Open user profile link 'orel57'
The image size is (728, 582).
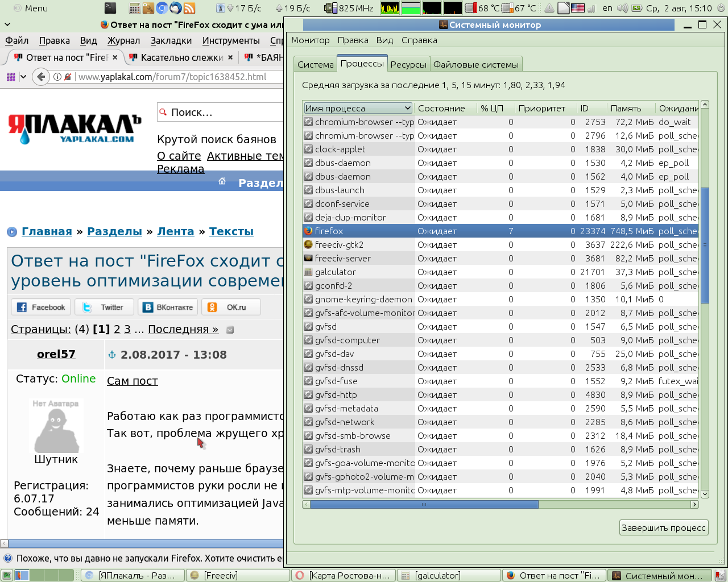(x=56, y=354)
